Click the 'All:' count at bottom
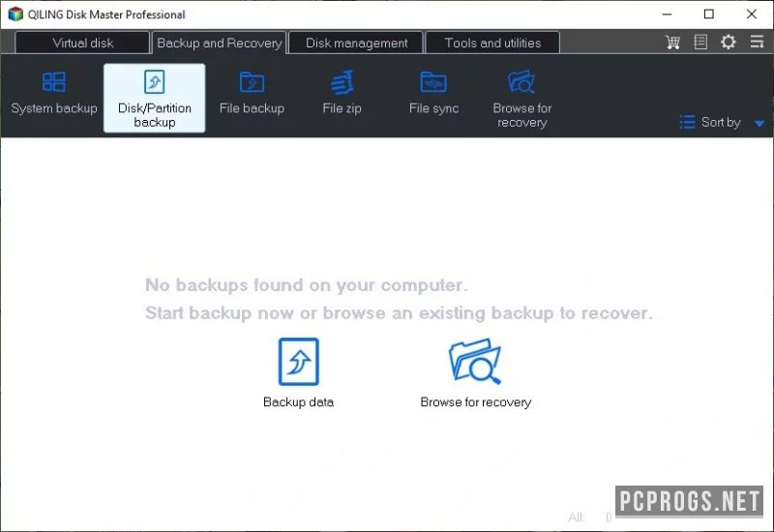 click(x=590, y=517)
